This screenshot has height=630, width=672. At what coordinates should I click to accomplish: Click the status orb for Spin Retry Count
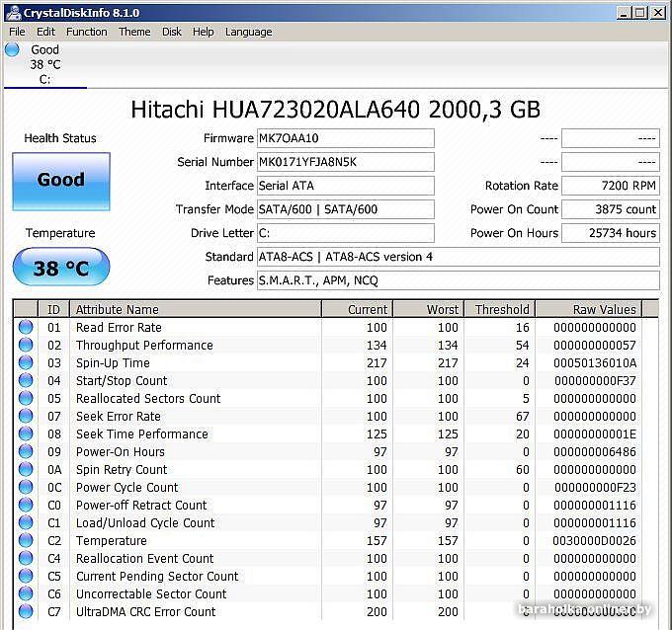(x=26, y=469)
